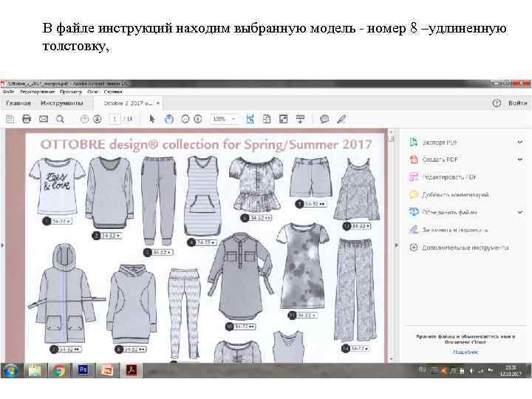Image resolution: width=532 pixels, height=399 pixels.
Task: Select the arrow Selection tool
Action: [x=153, y=119]
